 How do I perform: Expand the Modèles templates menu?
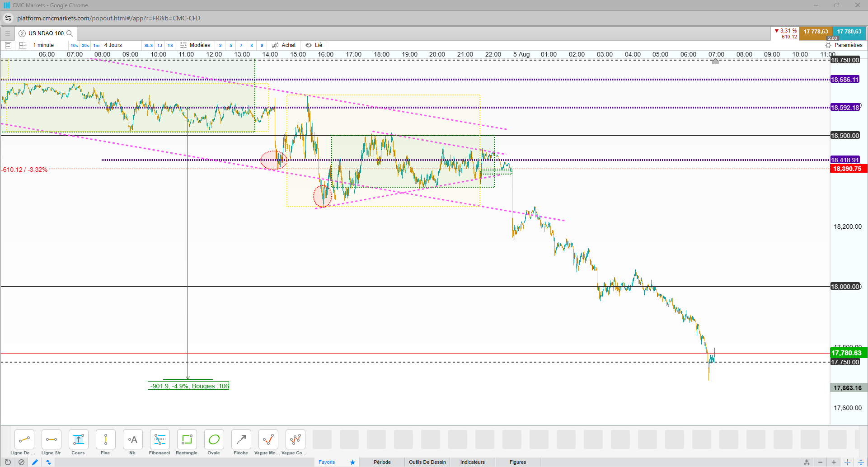pos(195,45)
